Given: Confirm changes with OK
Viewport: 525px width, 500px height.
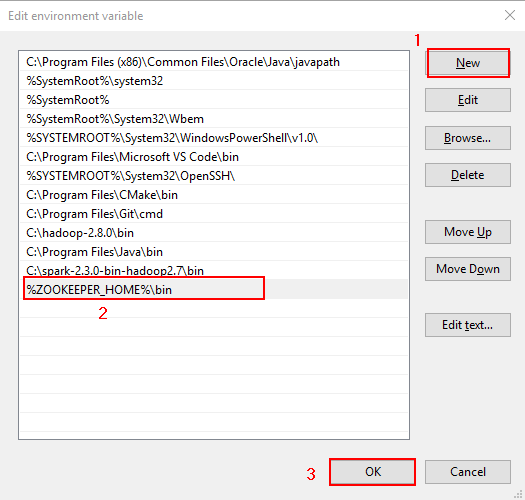Looking at the screenshot, I should tap(373, 472).
